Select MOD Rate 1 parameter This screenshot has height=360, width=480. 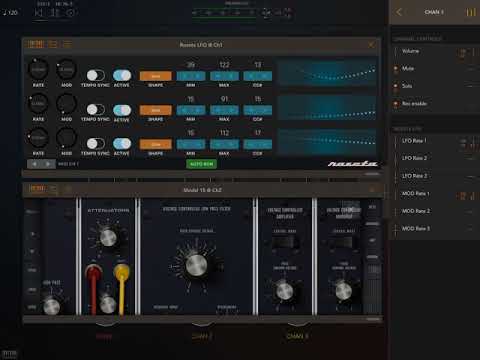(x=435, y=194)
